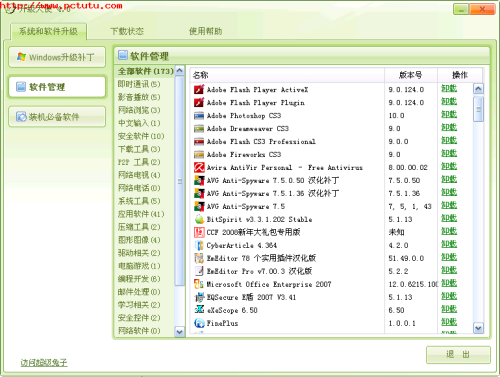Select category 安全软件 (10)
The width and height of the screenshot is (500, 377).
pyautogui.click(x=141, y=136)
